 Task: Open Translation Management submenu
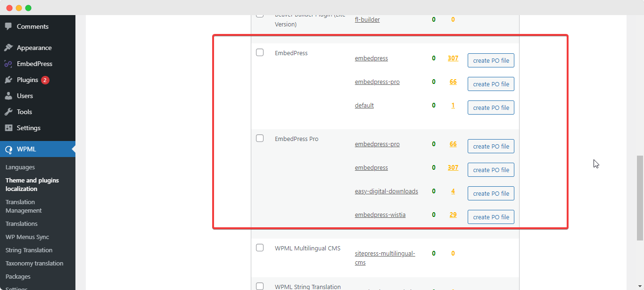coord(24,206)
